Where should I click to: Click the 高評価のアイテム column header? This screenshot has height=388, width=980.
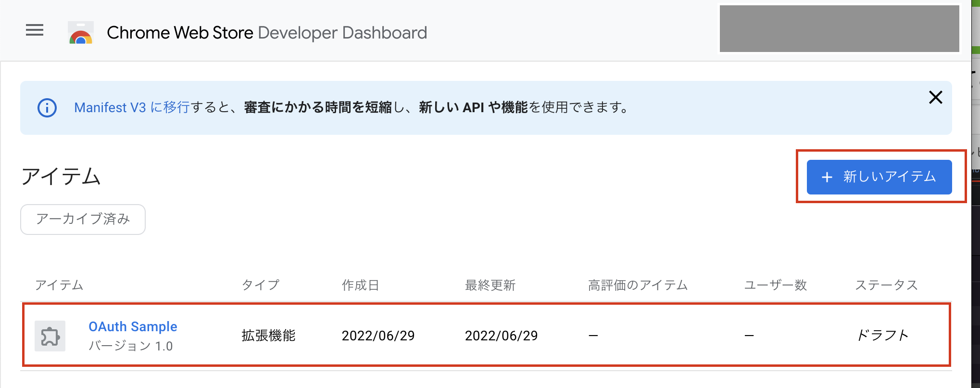tap(638, 285)
